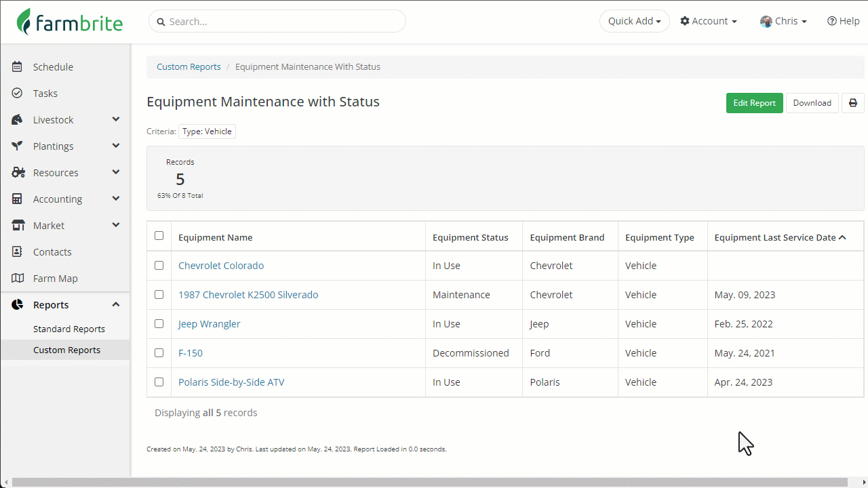
Task: Open Standard Reports in sidebar
Action: tap(69, 329)
